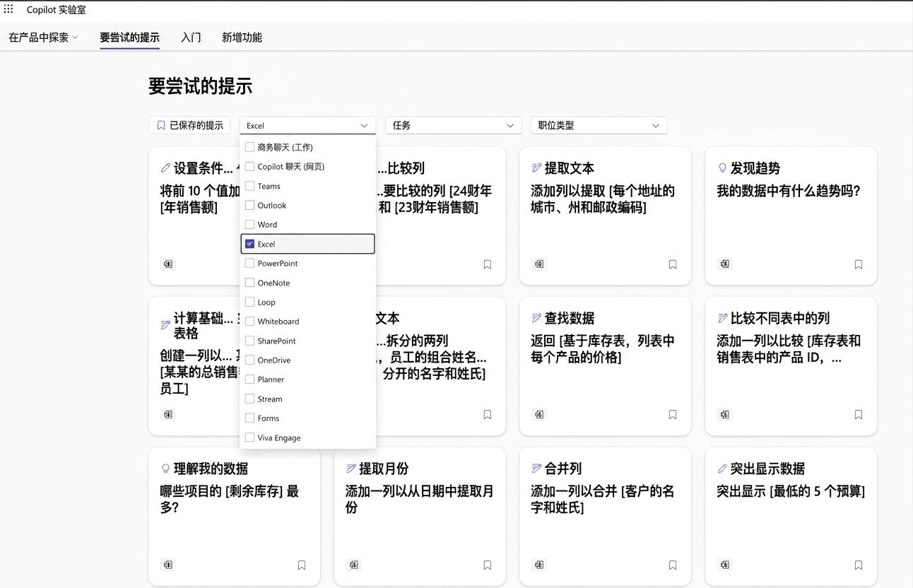Viewport: 913px width, 588px height.
Task: Bookmark the 理解我的数据 prompt card
Action: [302, 565]
